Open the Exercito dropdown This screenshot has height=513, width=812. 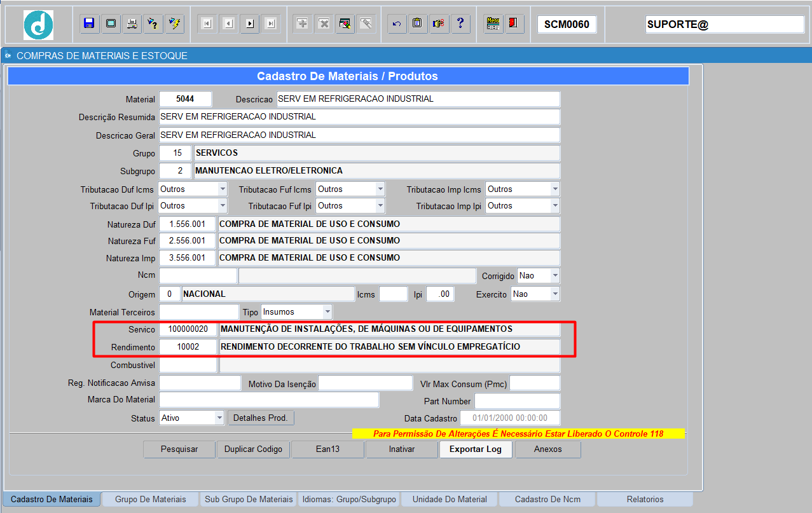(555, 294)
